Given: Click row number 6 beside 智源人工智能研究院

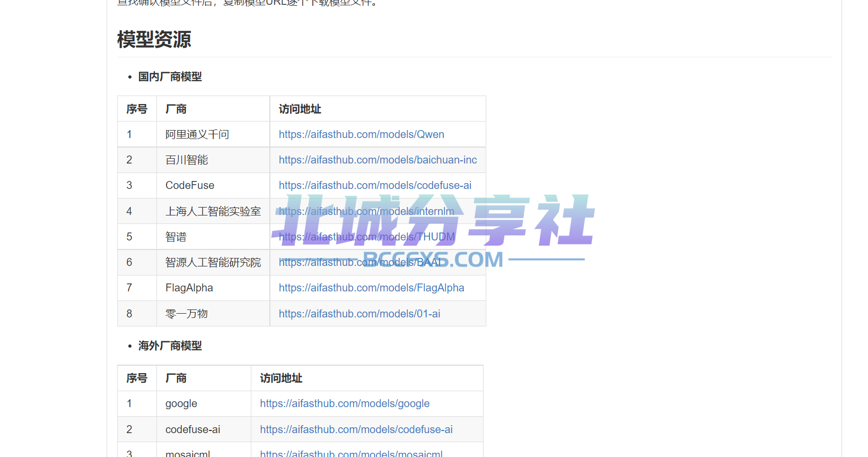Looking at the screenshot, I should tap(129, 262).
